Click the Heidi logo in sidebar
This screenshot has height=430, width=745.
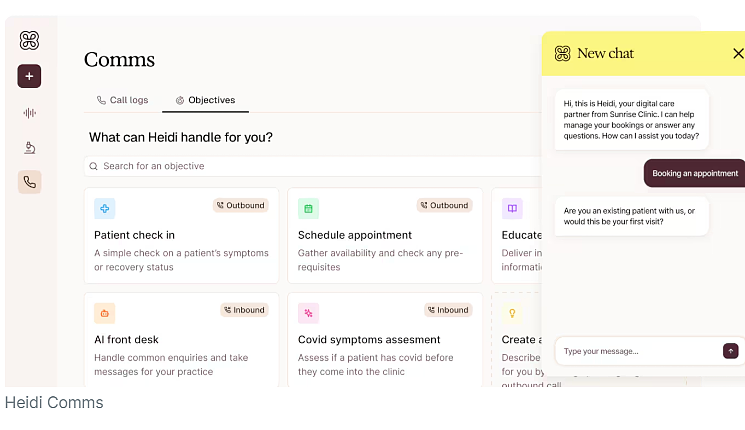point(29,40)
